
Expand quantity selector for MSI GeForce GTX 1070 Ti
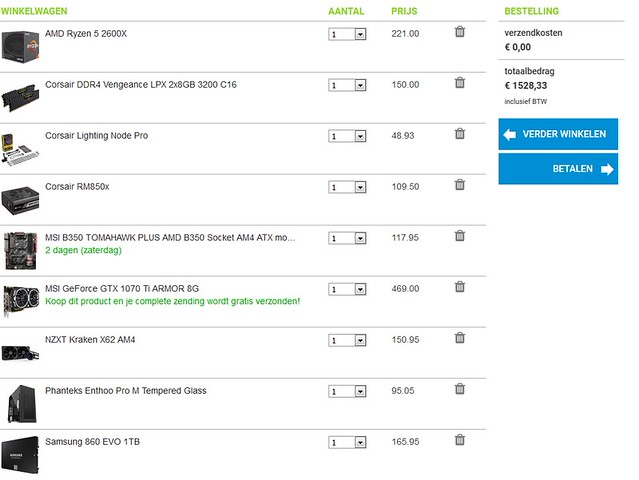click(x=347, y=289)
